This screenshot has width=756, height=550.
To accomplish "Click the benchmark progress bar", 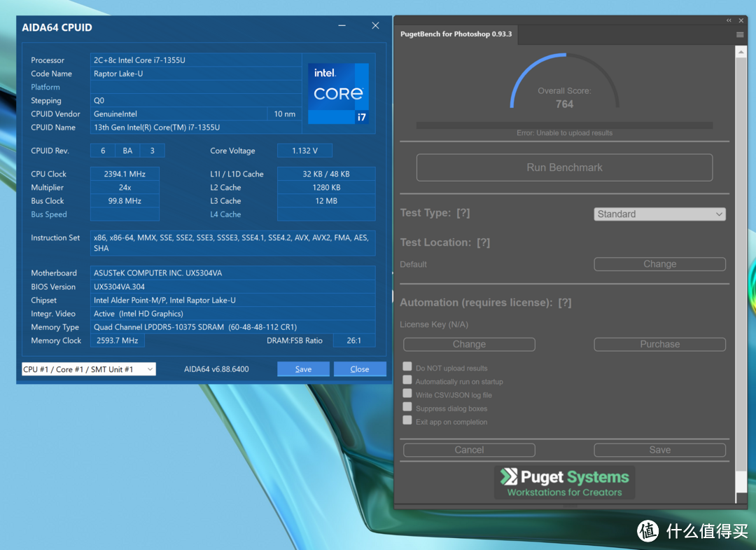I will click(564, 125).
